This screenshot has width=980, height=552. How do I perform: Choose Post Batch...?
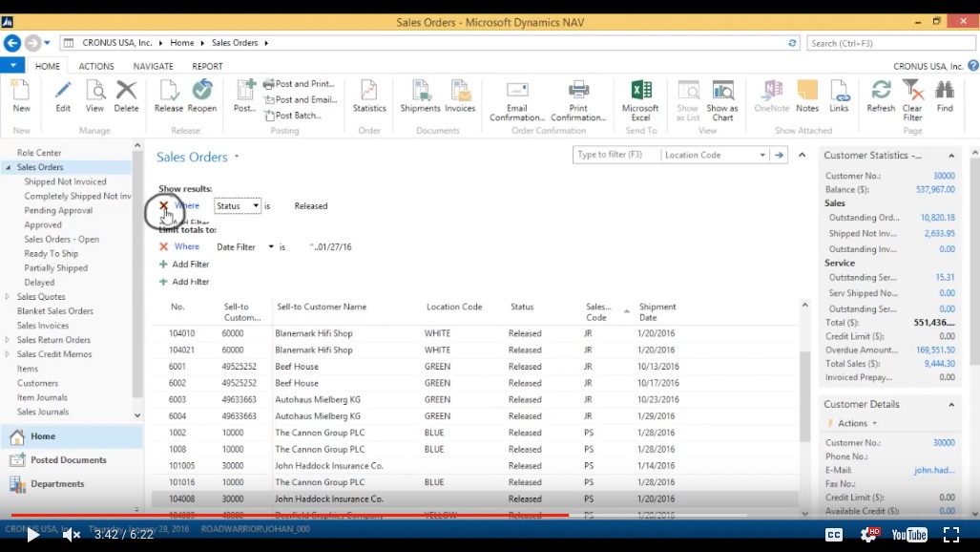point(293,116)
